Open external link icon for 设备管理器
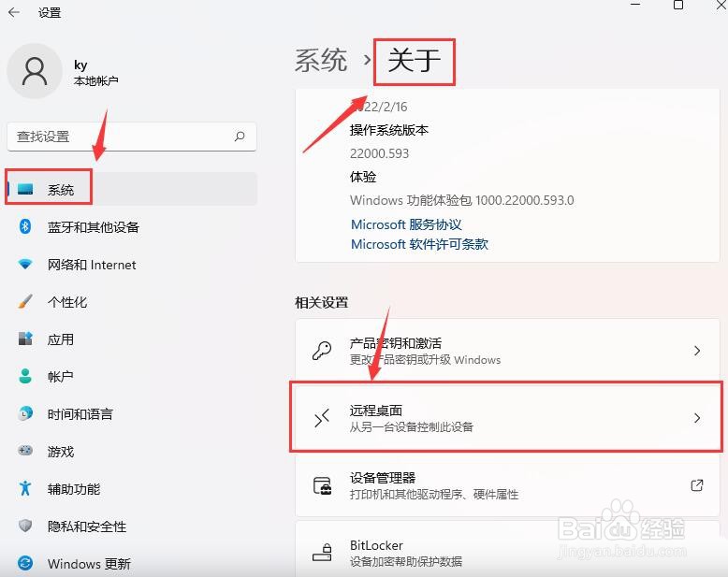 point(696,485)
